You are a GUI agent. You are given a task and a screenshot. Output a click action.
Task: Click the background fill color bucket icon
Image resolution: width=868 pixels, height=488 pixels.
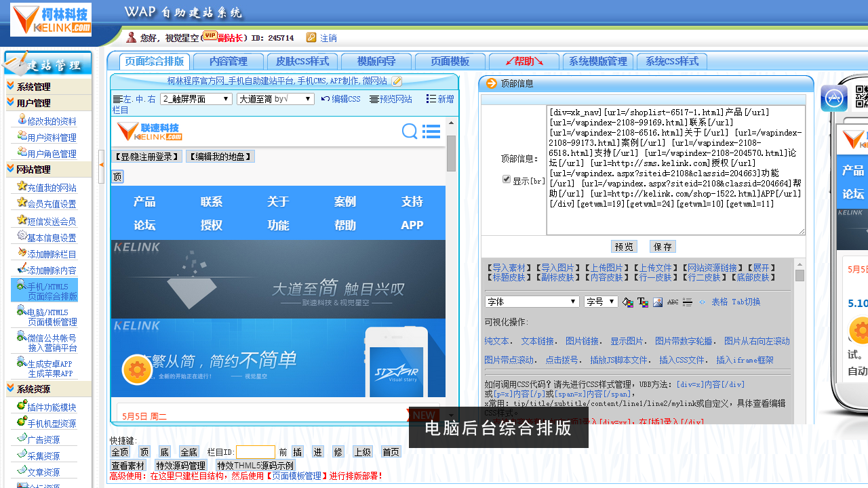[628, 302]
